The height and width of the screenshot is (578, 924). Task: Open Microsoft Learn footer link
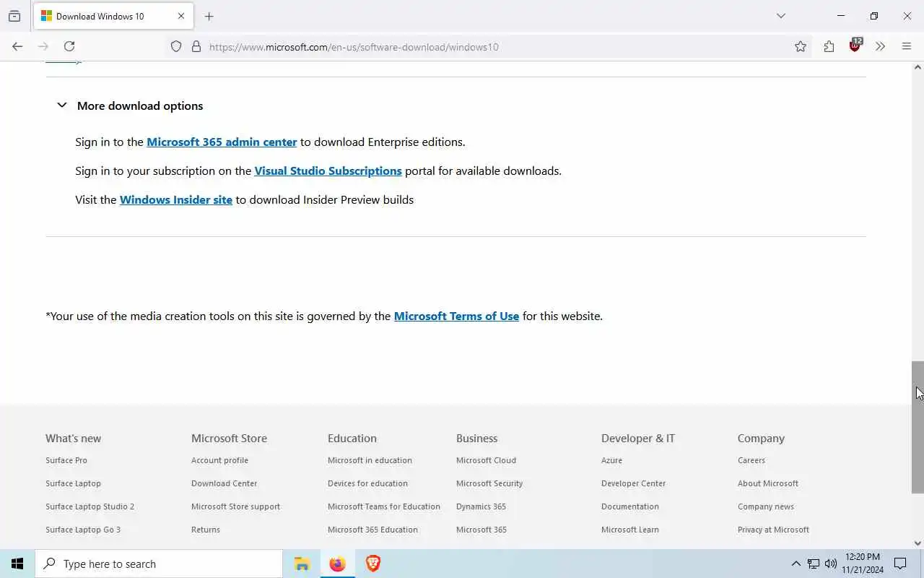point(629,530)
